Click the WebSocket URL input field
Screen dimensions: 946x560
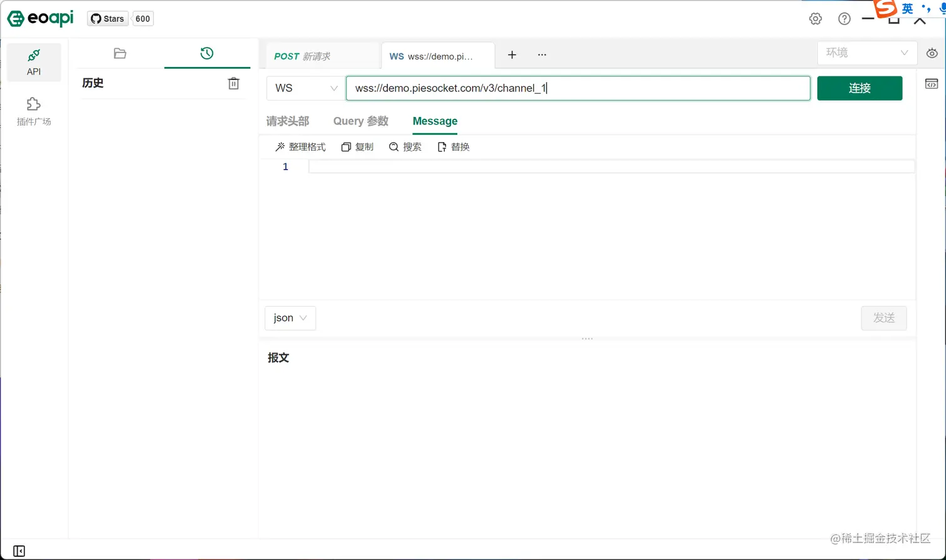(x=578, y=88)
